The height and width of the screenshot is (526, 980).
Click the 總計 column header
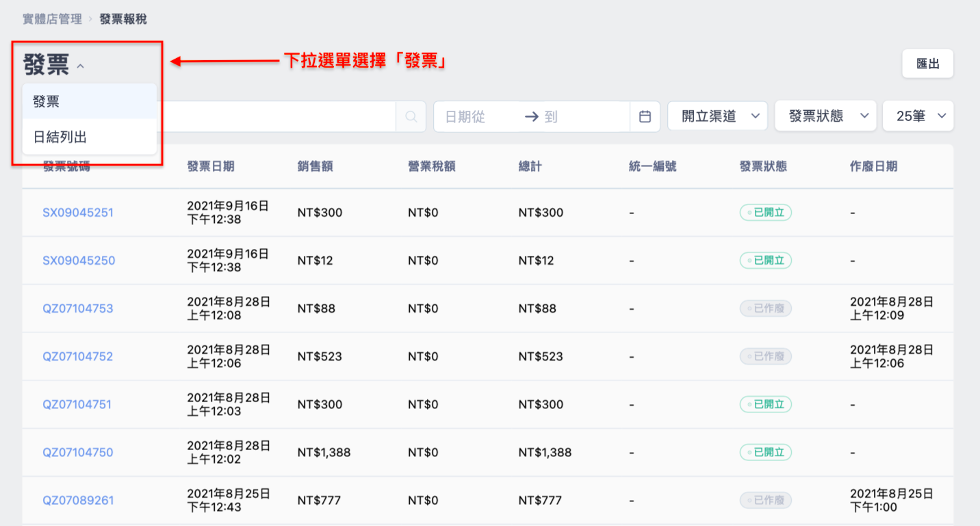530,166
